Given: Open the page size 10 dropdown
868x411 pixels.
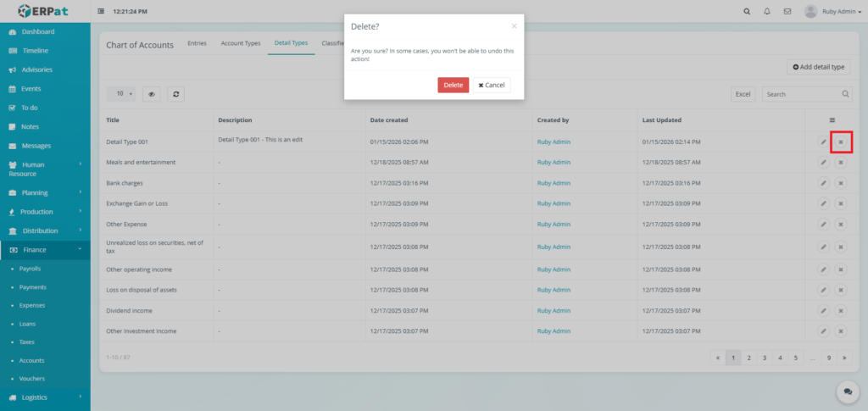Looking at the screenshot, I should [124, 94].
